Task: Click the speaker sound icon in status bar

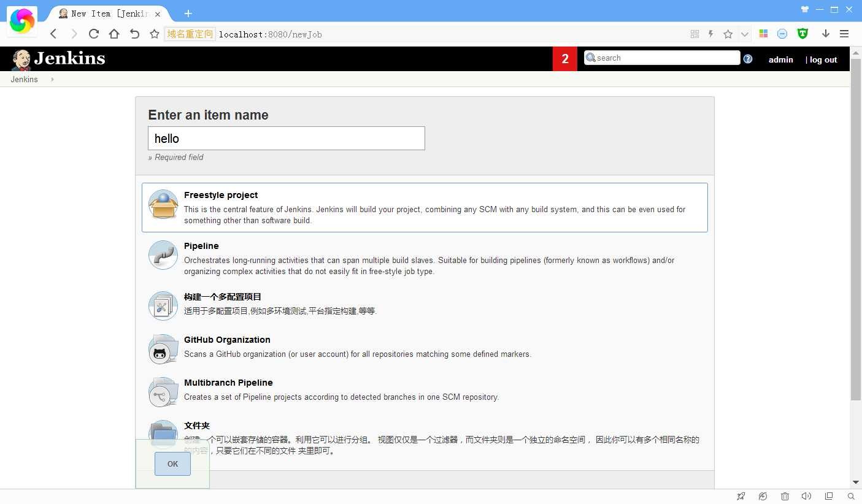Action: point(806,496)
